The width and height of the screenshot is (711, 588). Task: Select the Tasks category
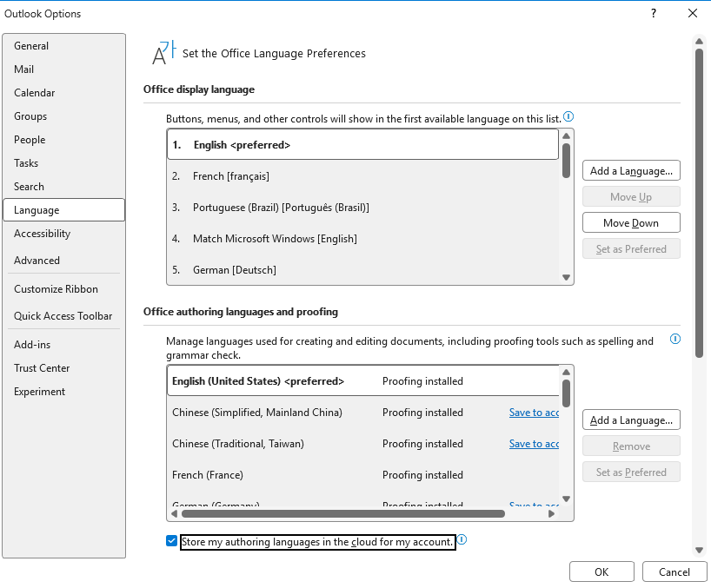click(64, 163)
